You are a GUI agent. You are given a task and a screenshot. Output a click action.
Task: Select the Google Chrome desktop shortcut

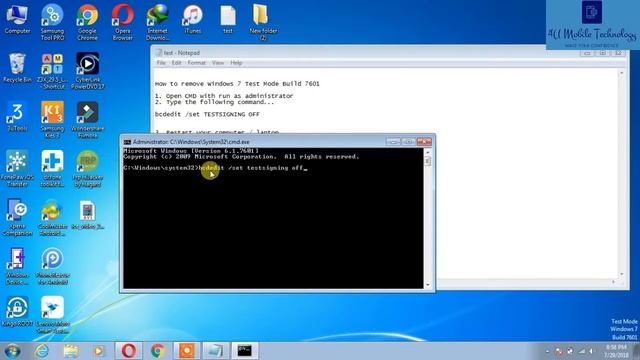tap(87, 21)
